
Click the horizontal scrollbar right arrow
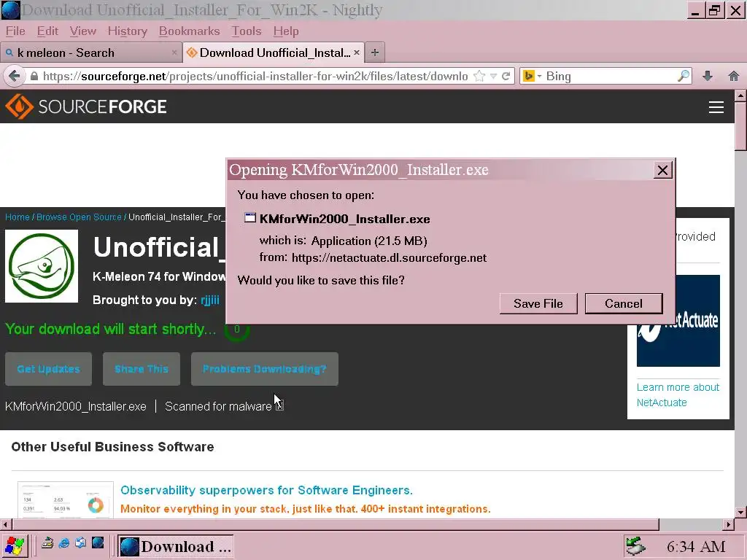(x=729, y=524)
